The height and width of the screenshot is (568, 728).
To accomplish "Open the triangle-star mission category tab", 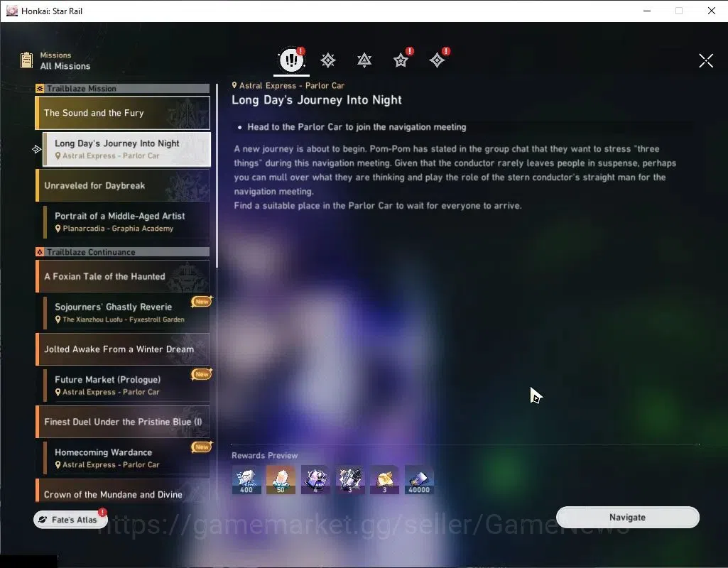I will (364, 60).
